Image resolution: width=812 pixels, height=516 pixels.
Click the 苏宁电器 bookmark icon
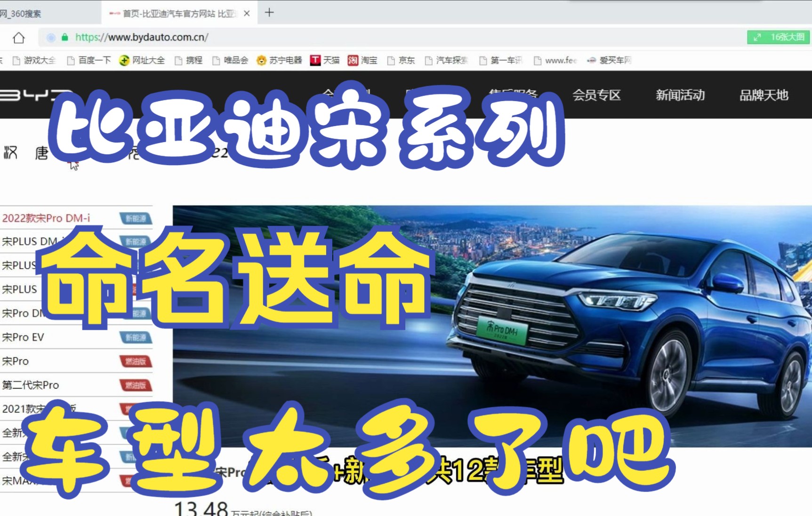[x=261, y=60]
